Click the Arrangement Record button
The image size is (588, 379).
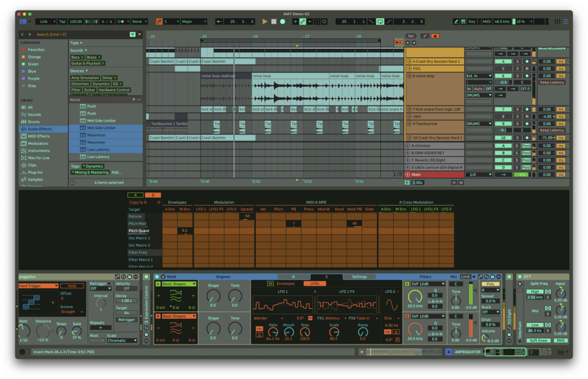click(x=283, y=22)
